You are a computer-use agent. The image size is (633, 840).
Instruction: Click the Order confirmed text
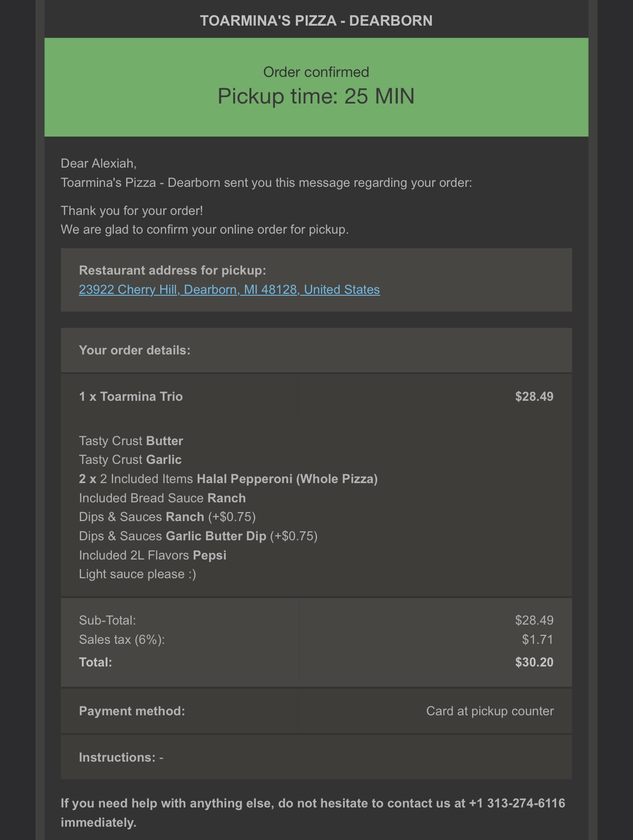[x=316, y=72]
